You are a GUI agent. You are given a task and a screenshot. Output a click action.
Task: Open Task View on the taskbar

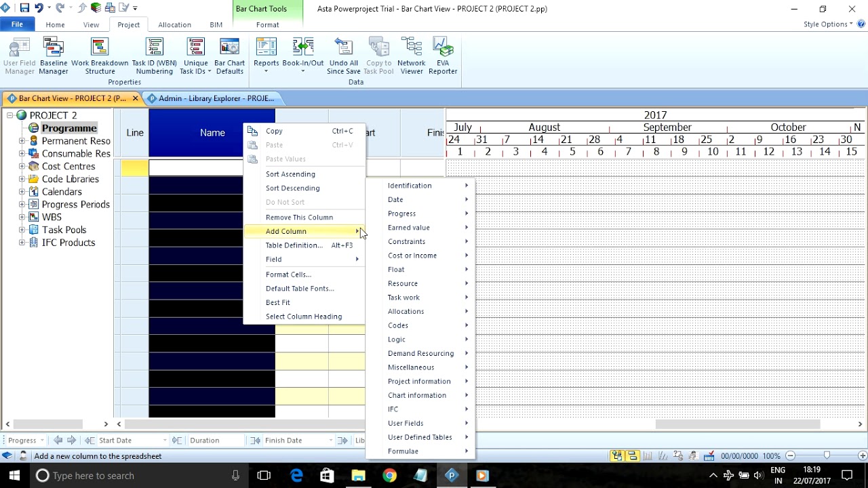(x=264, y=476)
